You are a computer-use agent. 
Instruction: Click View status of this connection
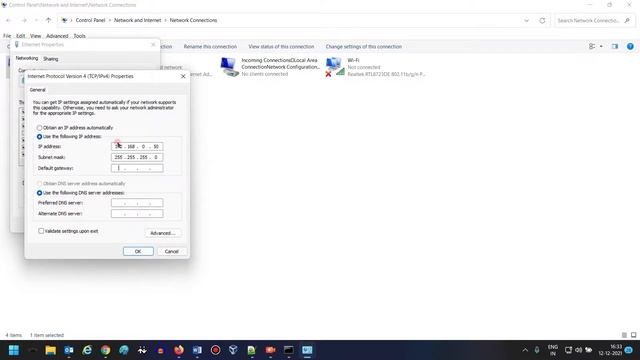pos(281,47)
